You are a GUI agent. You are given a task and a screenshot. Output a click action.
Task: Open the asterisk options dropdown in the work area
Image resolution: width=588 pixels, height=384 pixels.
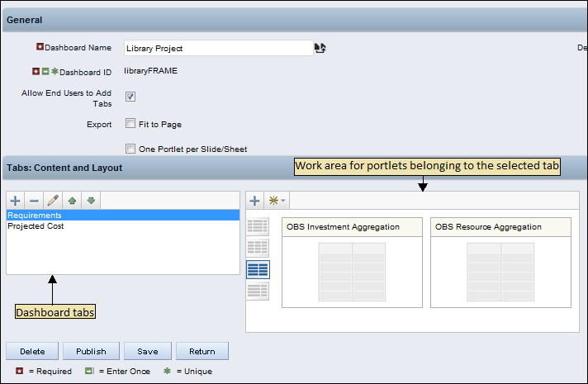[277, 201]
